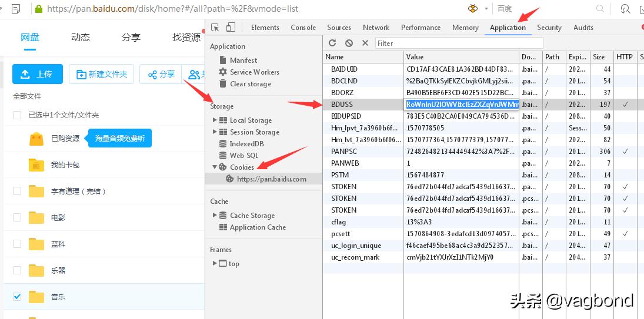Click the clear all cookies icon
The height and width of the screenshot is (319, 644).
coord(349,43)
